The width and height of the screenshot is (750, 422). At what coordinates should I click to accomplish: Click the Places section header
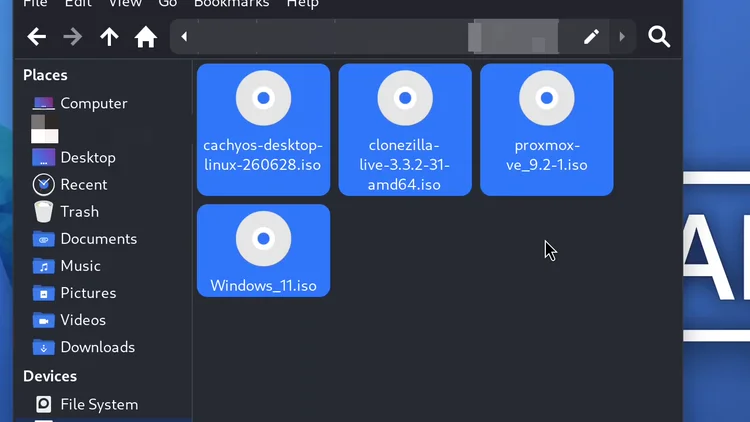point(45,75)
